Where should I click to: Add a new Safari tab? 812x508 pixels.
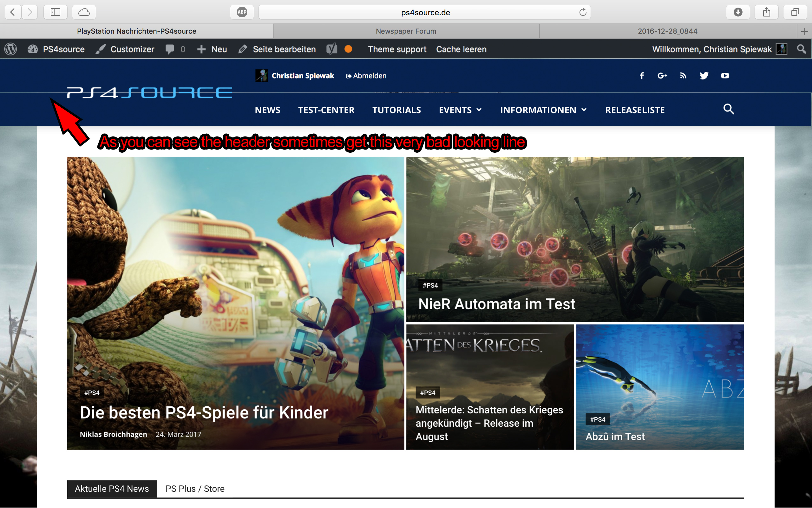[x=804, y=31]
